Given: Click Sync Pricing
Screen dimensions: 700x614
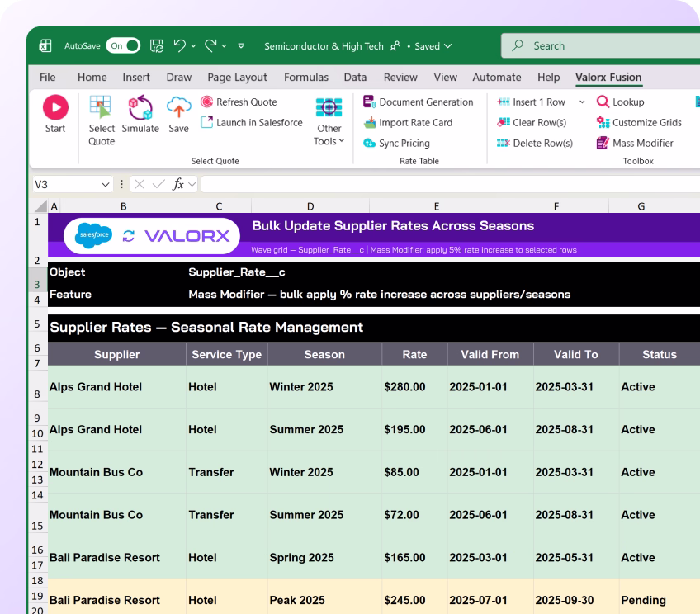Looking at the screenshot, I should pyautogui.click(x=396, y=143).
